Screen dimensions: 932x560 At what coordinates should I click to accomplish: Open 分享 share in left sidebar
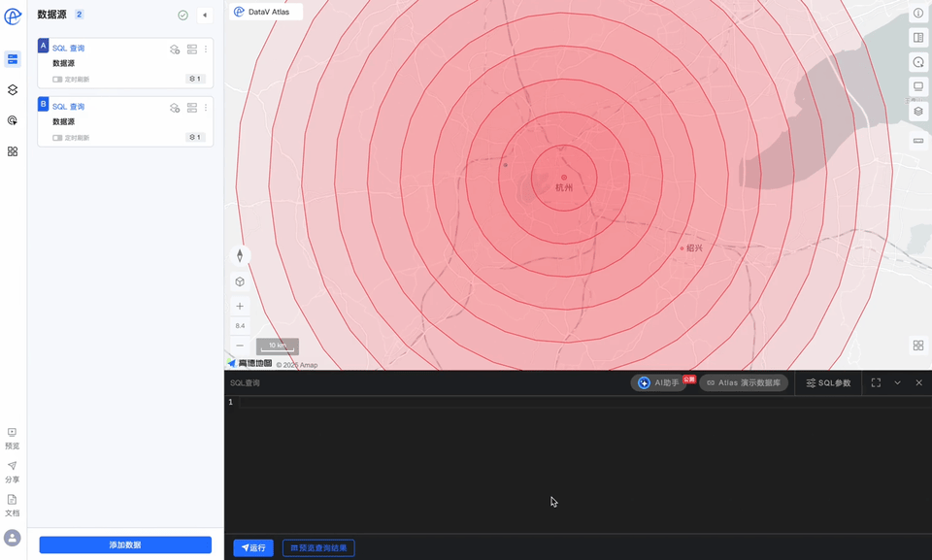pos(13,472)
